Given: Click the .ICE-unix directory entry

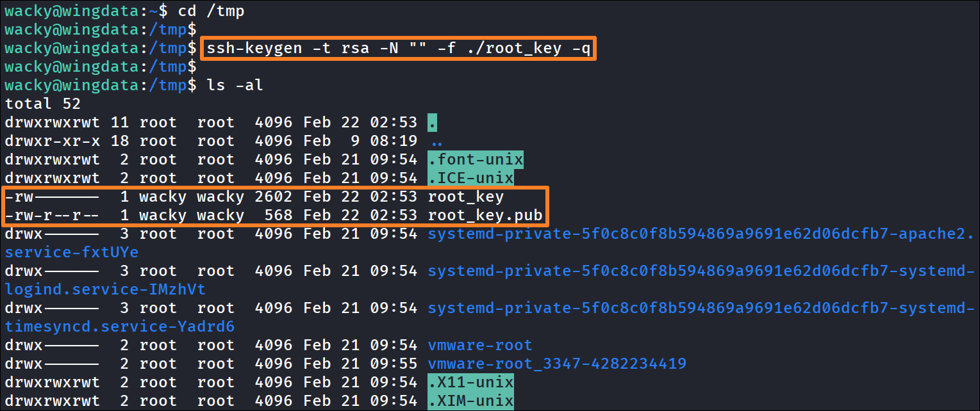Looking at the screenshot, I should click(x=471, y=178).
